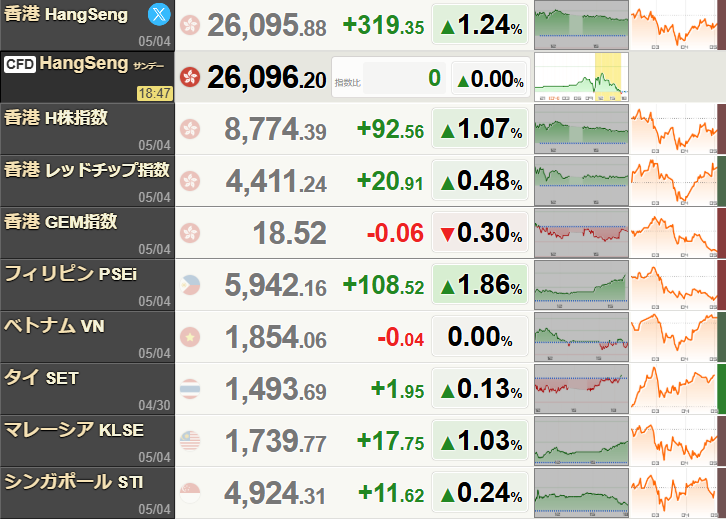This screenshot has width=726, height=519.
Task: Click the price 5,942.16
Action: (275, 285)
